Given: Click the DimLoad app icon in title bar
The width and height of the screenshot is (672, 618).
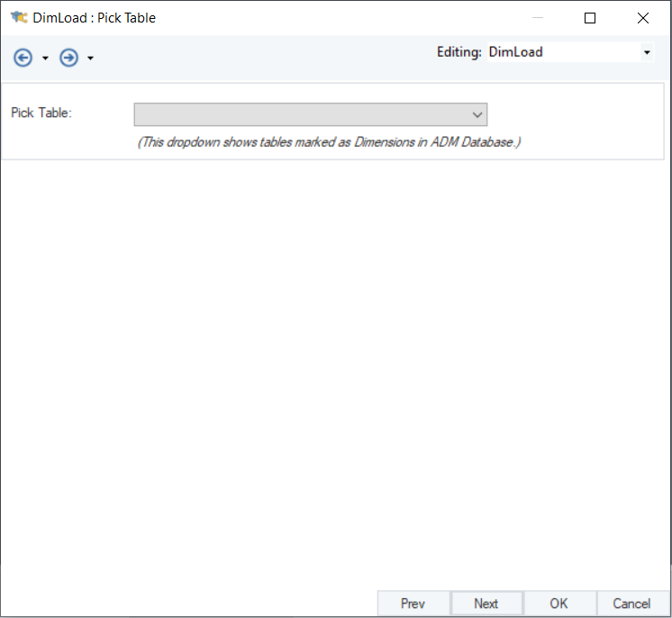Looking at the screenshot, I should [x=19, y=18].
